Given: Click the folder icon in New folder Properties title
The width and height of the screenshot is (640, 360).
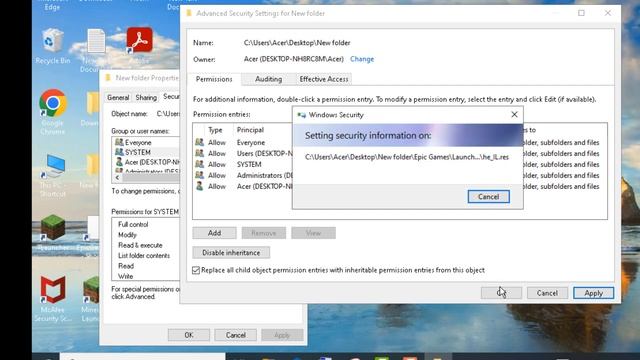Looking at the screenshot, I should click(x=108, y=78).
